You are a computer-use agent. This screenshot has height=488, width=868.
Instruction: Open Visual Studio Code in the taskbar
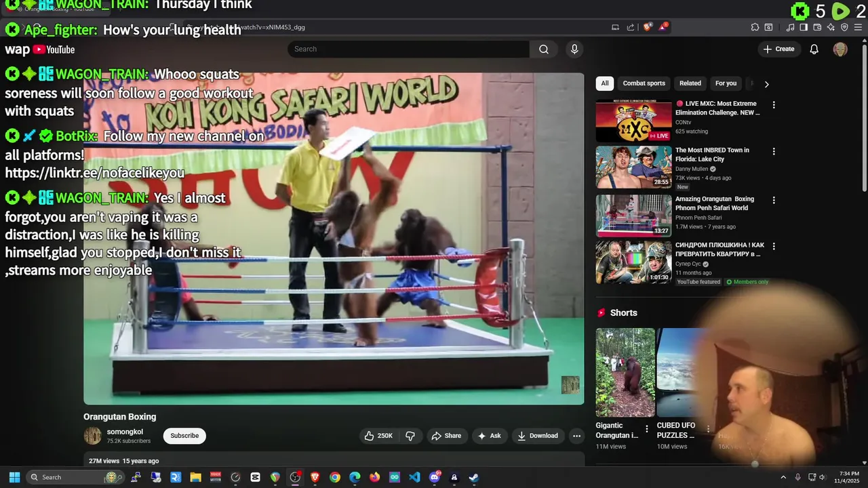[x=414, y=477]
